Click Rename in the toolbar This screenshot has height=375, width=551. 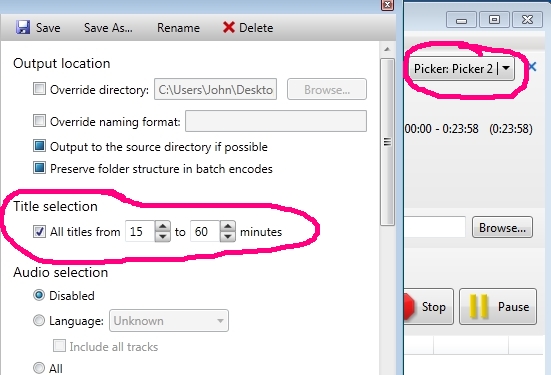pyautogui.click(x=178, y=28)
